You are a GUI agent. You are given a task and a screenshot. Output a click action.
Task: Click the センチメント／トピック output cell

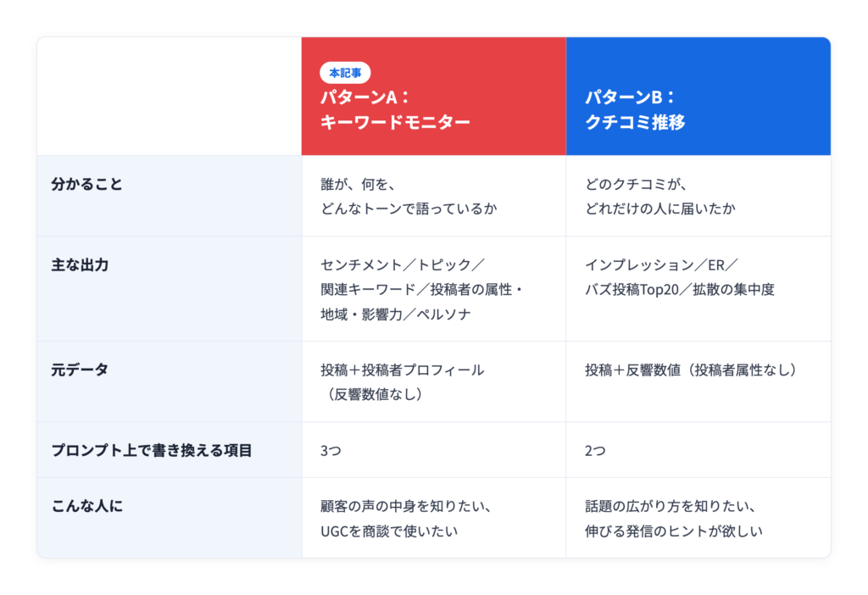point(433,289)
